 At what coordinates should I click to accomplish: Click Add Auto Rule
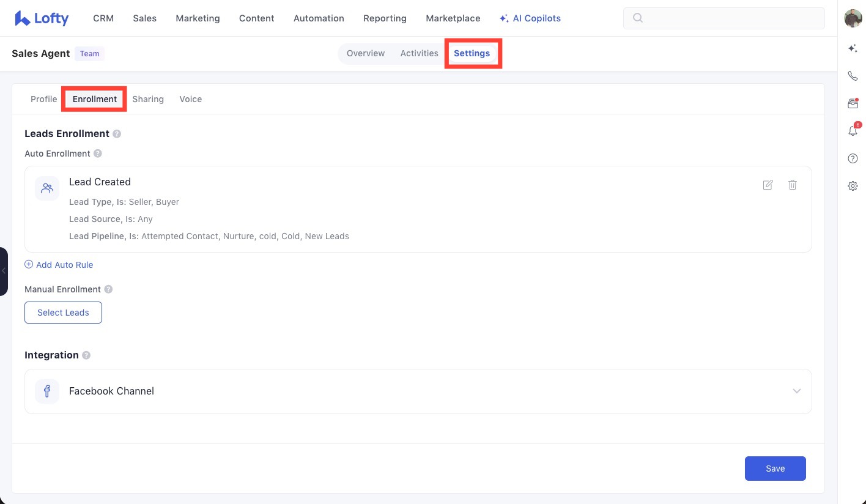pyautogui.click(x=59, y=265)
